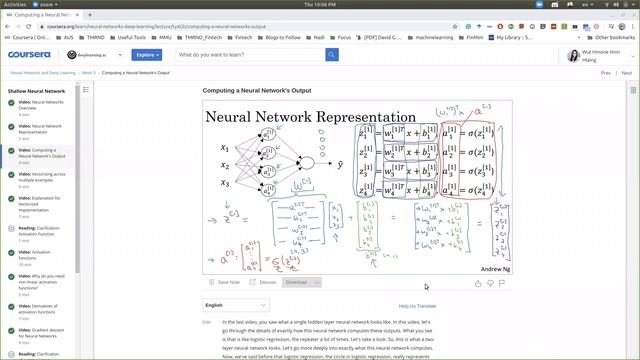The width and height of the screenshot is (640, 360).
Task: Open Video: Vectorizing across multiple examples
Action: (x=37, y=180)
